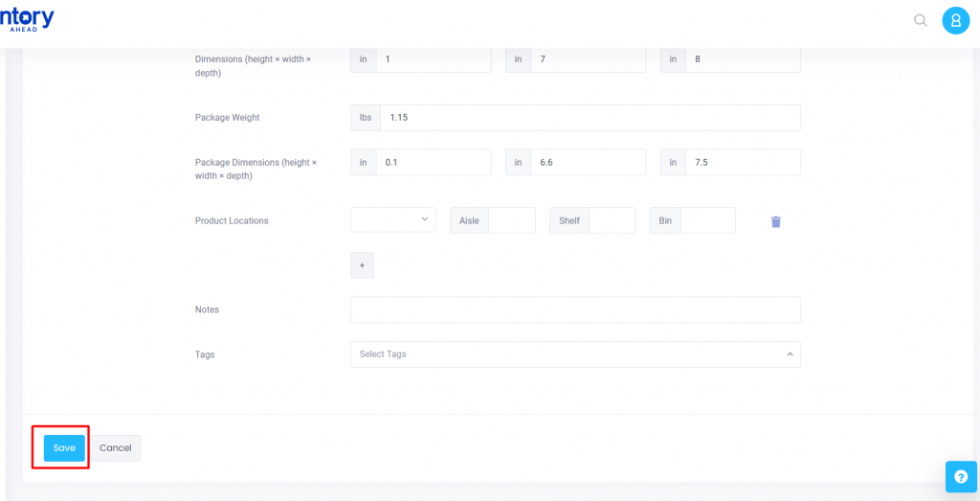Cancel editing the product
Image resolution: width=980 pixels, height=501 pixels.
[x=115, y=448]
